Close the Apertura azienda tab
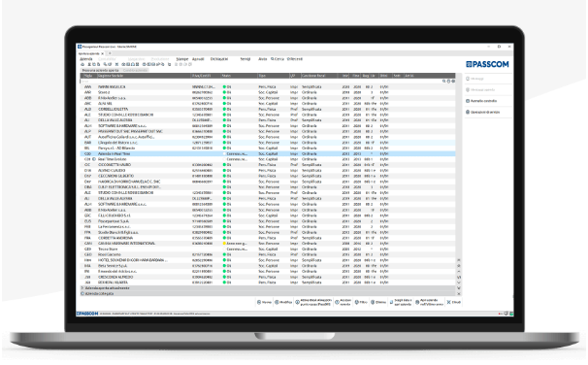This screenshot has width=588, height=365. pyautogui.click(x=102, y=53)
